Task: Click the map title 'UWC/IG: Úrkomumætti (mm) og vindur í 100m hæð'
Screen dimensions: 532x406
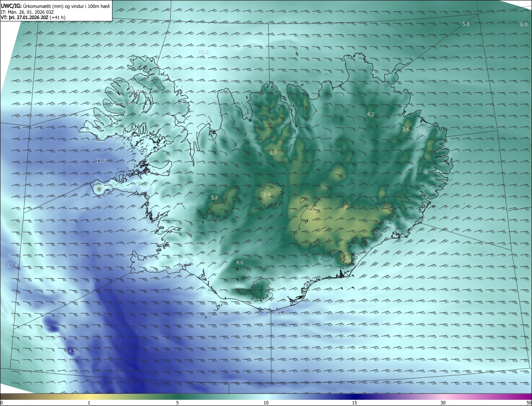Action: (x=55, y=6)
